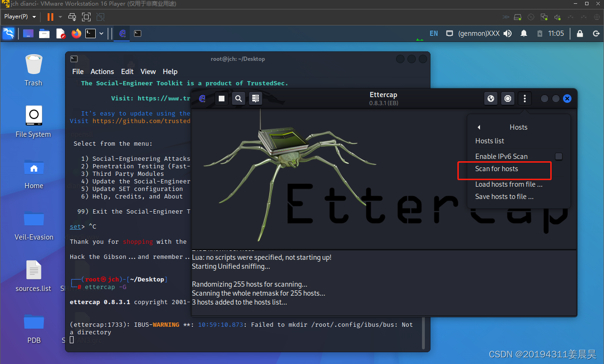Click the network connection panel icon
604x364 pixels.
click(450, 33)
